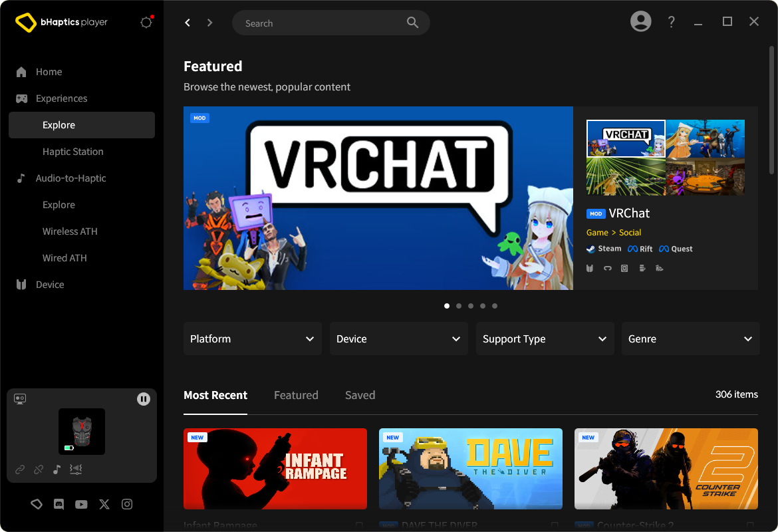Image resolution: width=778 pixels, height=532 pixels.
Task: Pause haptic playback in device panel
Action: pos(144,399)
